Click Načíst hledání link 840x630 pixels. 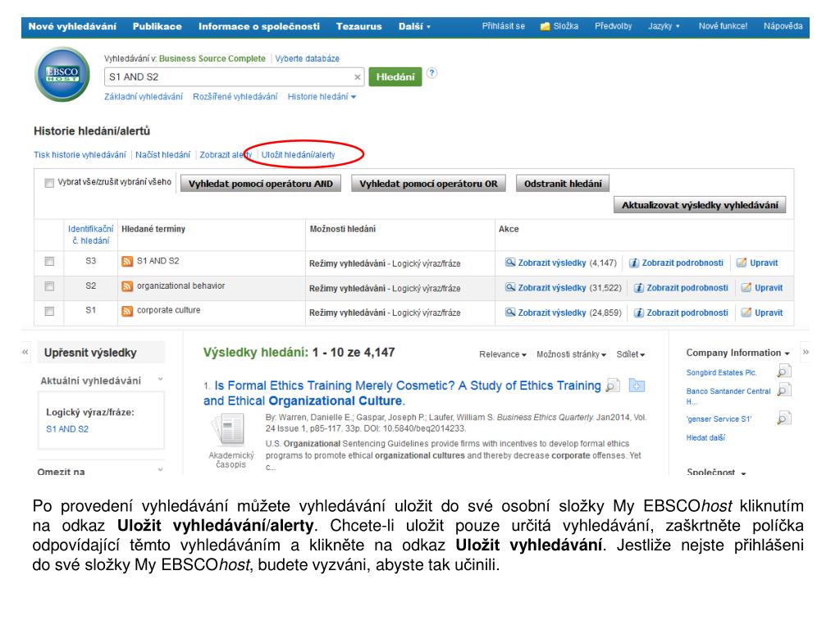point(163,155)
